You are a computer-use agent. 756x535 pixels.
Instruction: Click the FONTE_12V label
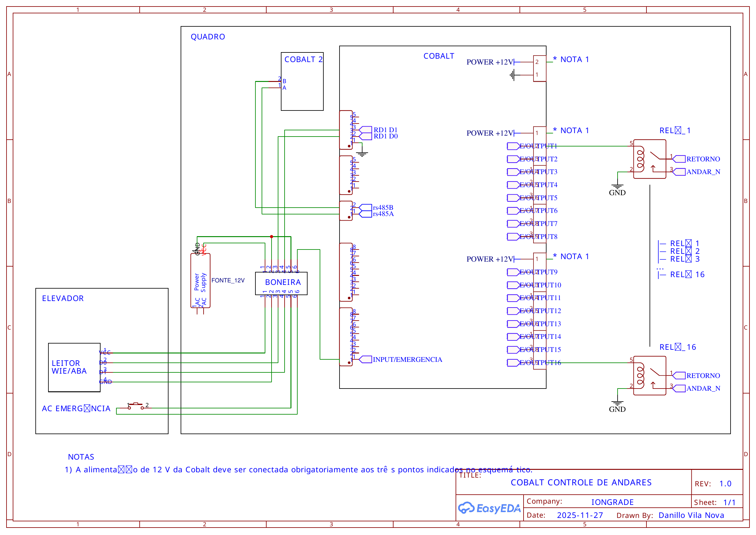click(x=228, y=280)
